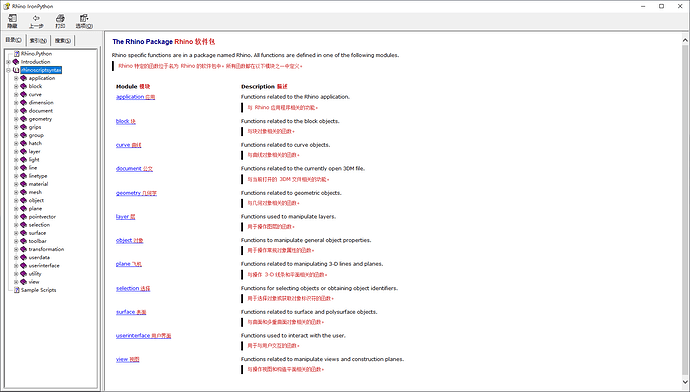The width and height of the screenshot is (690, 392).
Task: Select Rhino.Python page in tree
Action: click(x=36, y=54)
